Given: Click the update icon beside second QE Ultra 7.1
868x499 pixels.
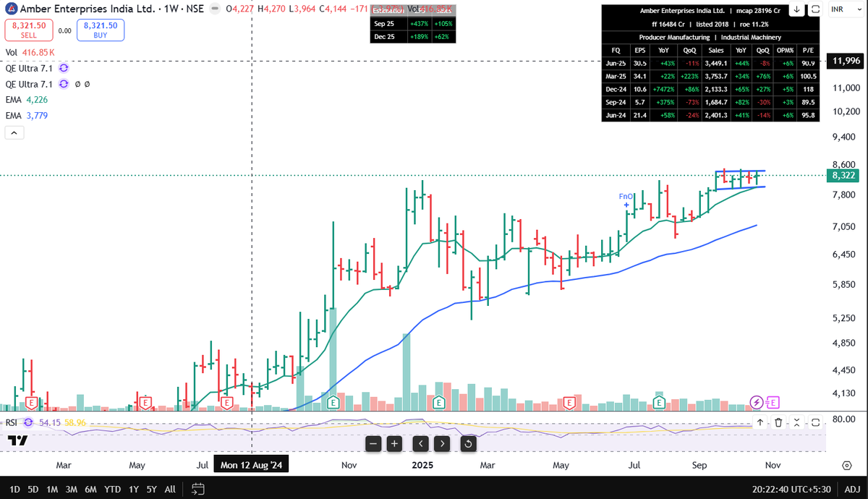Looking at the screenshot, I should (64, 84).
